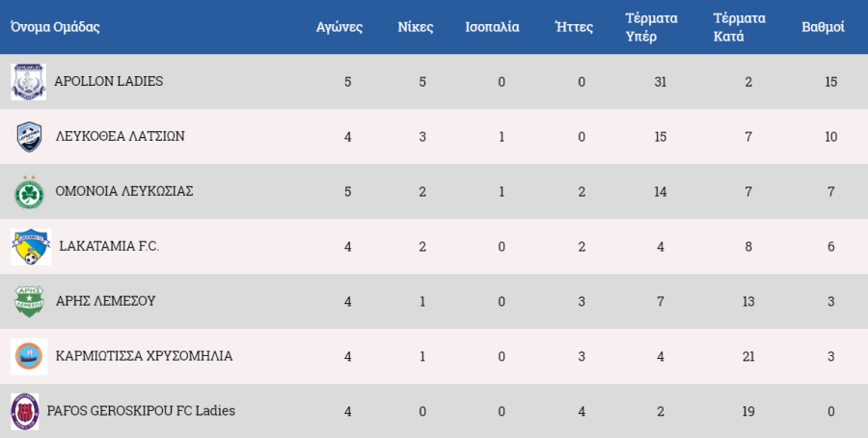Open the LAKATAMIA F.C. team name
This screenshot has width=868, height=438.
pos(109,246)
